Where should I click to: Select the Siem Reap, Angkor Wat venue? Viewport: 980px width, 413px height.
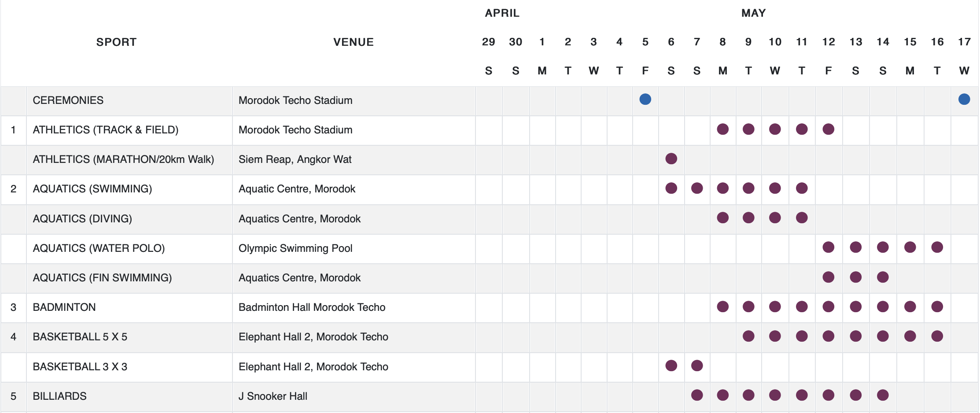point(295,159)
